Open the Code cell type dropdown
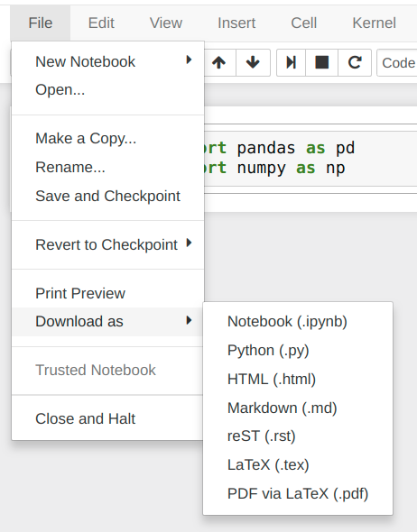Image resolution: width=417 pixels, height=532 pixels. pyautogui.click(x=397, y=63)
